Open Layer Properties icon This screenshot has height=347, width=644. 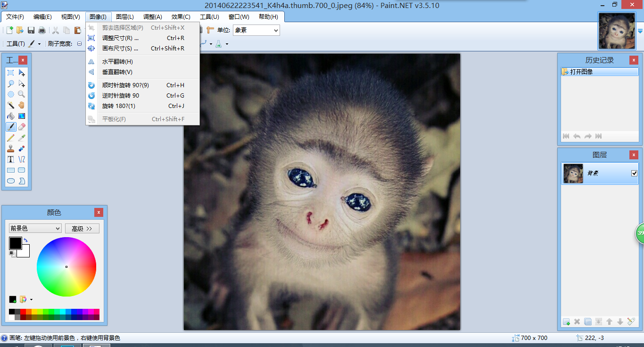pyautogui.click(x=631, y=322)
